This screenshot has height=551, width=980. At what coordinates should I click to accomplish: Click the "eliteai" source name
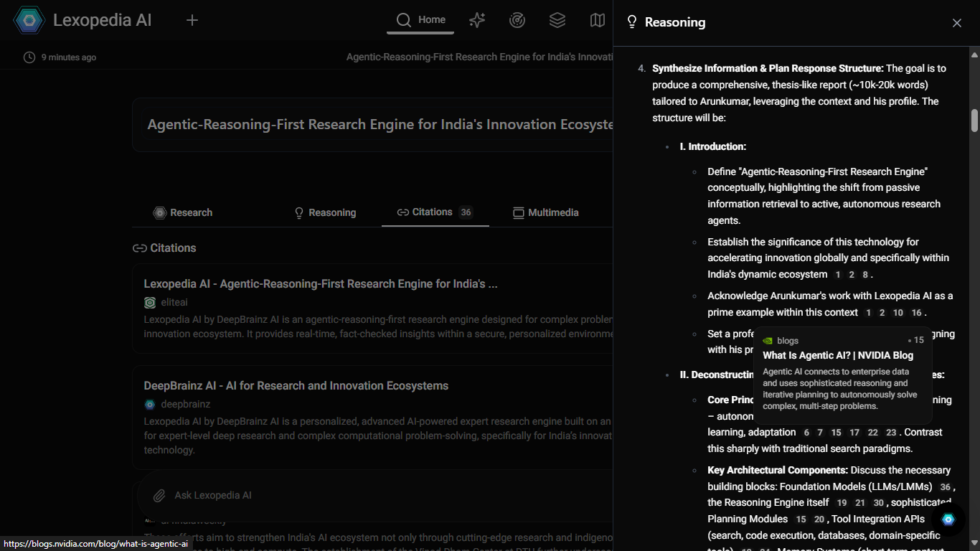pos(174,303)
